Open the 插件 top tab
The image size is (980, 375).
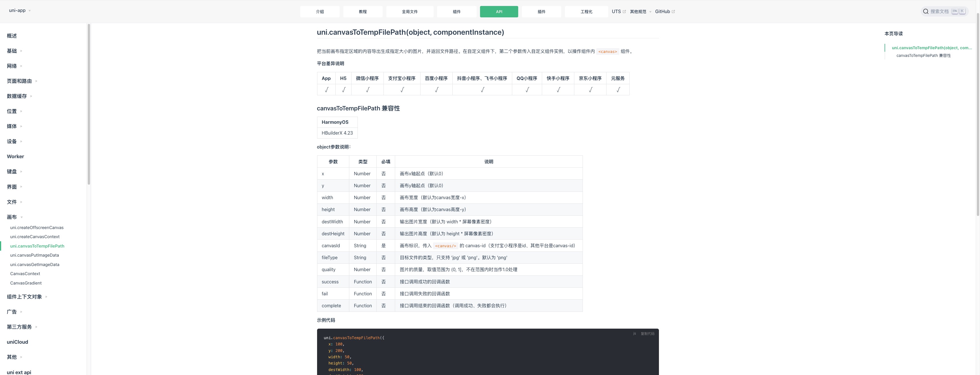point(541,12)
